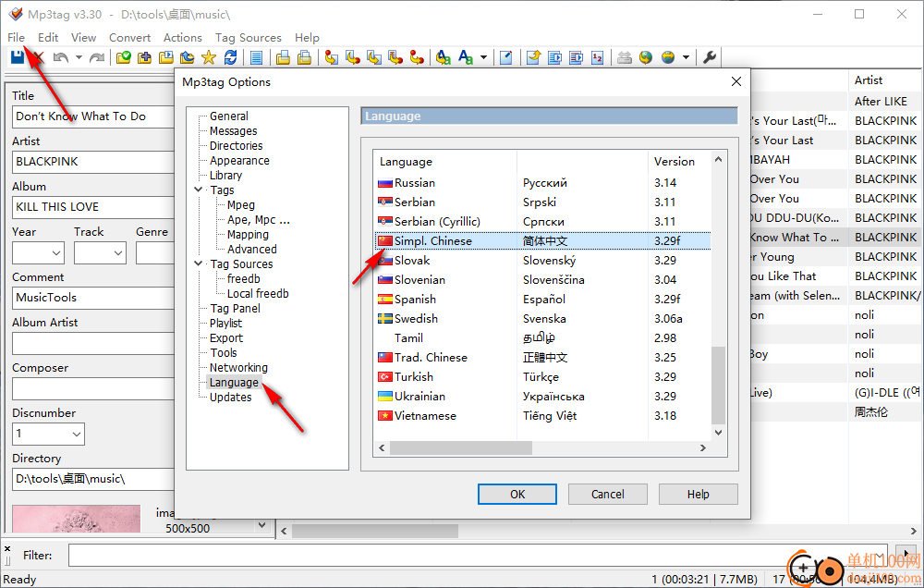Open the Edit menu
This screenshot has width=924, height=588.
point(48,38)
